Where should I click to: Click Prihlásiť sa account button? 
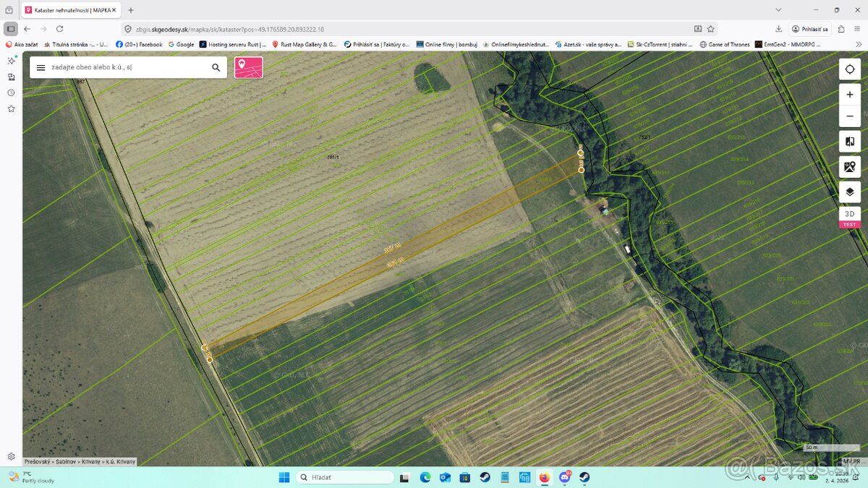click(x=809, y=29)
